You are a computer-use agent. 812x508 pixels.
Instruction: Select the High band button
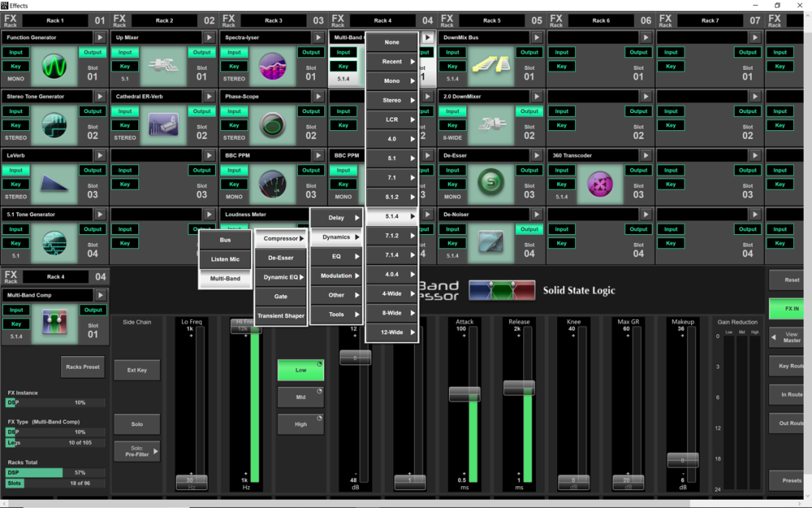[x=301, y=424]
